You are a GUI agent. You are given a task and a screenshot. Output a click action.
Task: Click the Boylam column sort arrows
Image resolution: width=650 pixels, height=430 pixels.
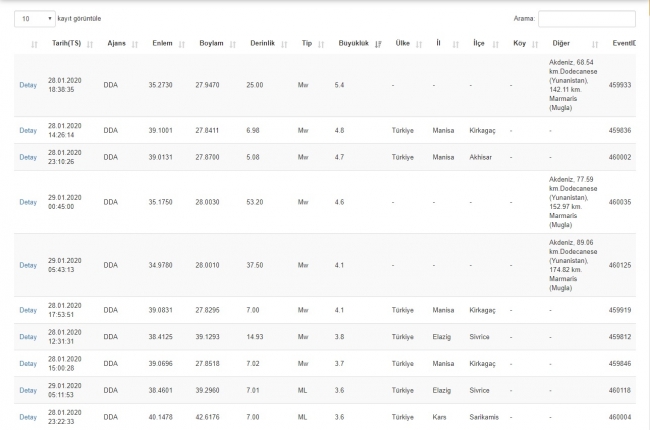point(233,44)
